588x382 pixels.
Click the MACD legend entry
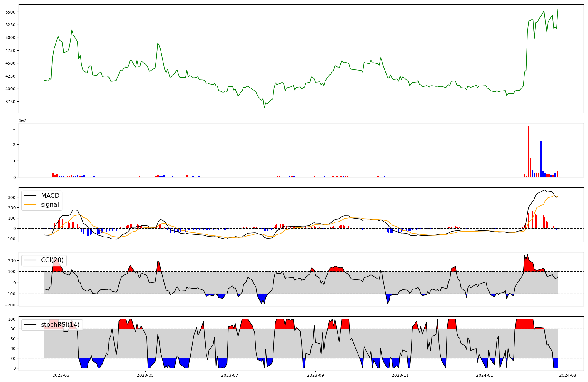pyautogui.click(x=50, y=196)
